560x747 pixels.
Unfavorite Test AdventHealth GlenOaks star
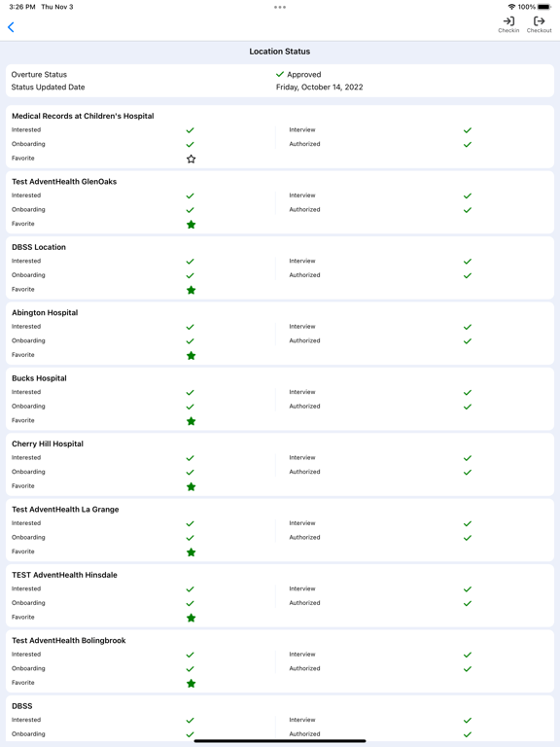(x=191, y=225)
